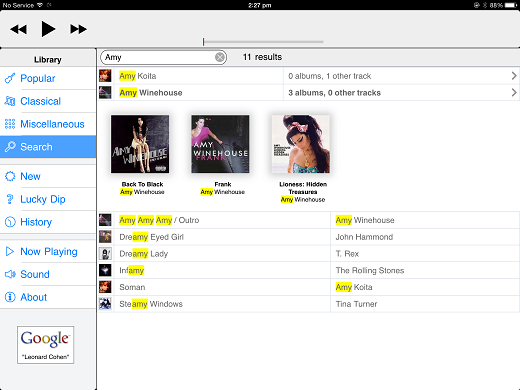Viewport: 520px width, 390px height.
Task: Open Frank album cover
Action: pos(220,144)
